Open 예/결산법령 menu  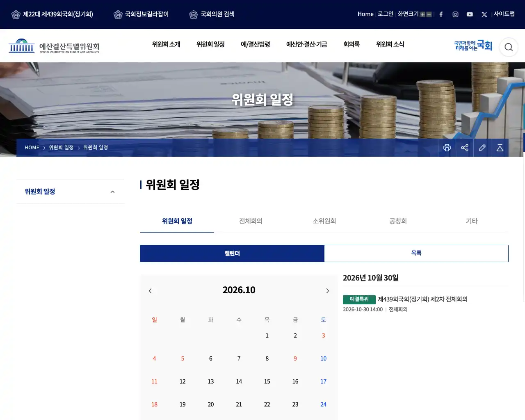(x=255, y=44)
